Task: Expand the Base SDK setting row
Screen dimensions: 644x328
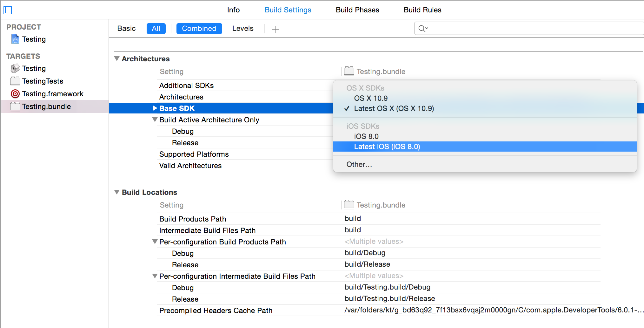Action: pyautogui.click(x=155, y=108)
